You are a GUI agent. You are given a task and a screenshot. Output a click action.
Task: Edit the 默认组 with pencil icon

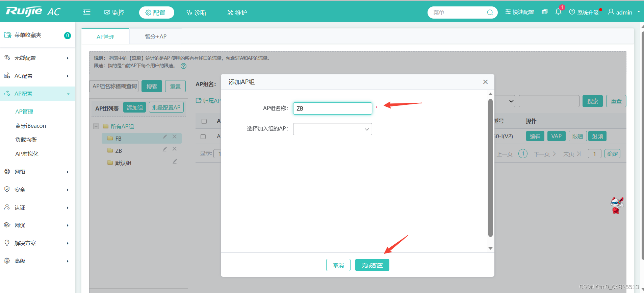(x=175, y=161)
